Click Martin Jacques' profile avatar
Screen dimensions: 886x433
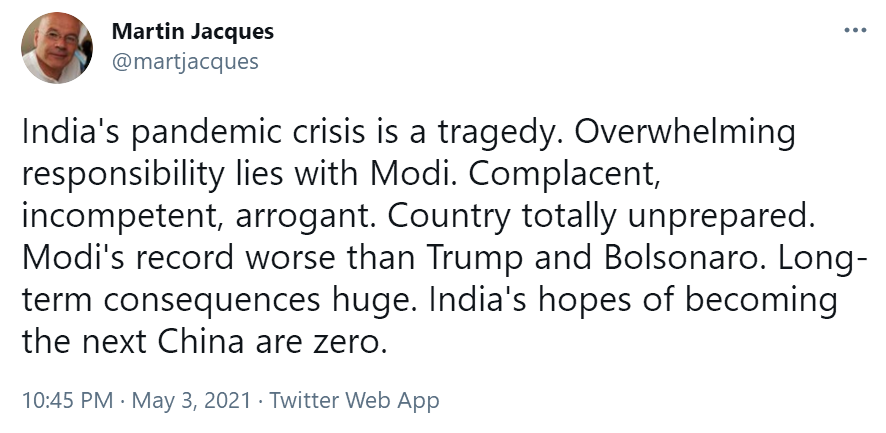click(57, 48)
